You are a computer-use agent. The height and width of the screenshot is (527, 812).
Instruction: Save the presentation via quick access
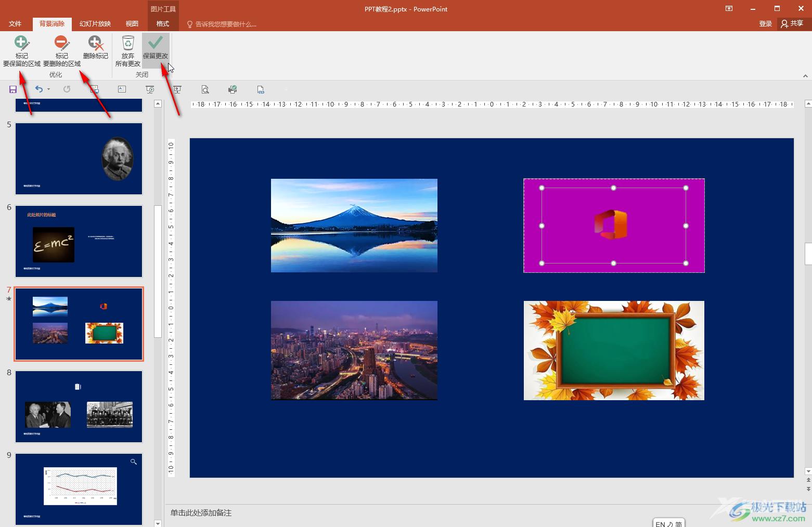[x=13, y=89]
